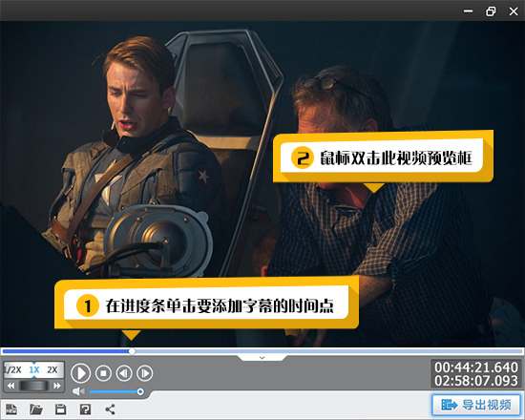
Task: Open help via question mark icon
Action: coord(85,409)
